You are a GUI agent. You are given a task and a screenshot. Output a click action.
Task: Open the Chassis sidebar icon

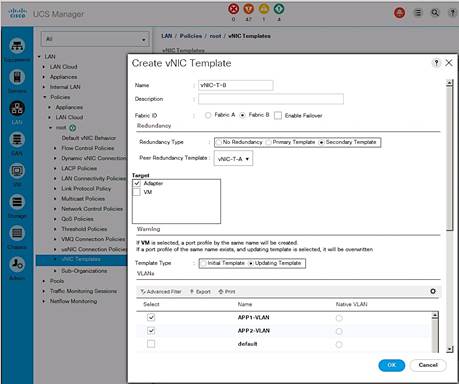coord(17,233)
